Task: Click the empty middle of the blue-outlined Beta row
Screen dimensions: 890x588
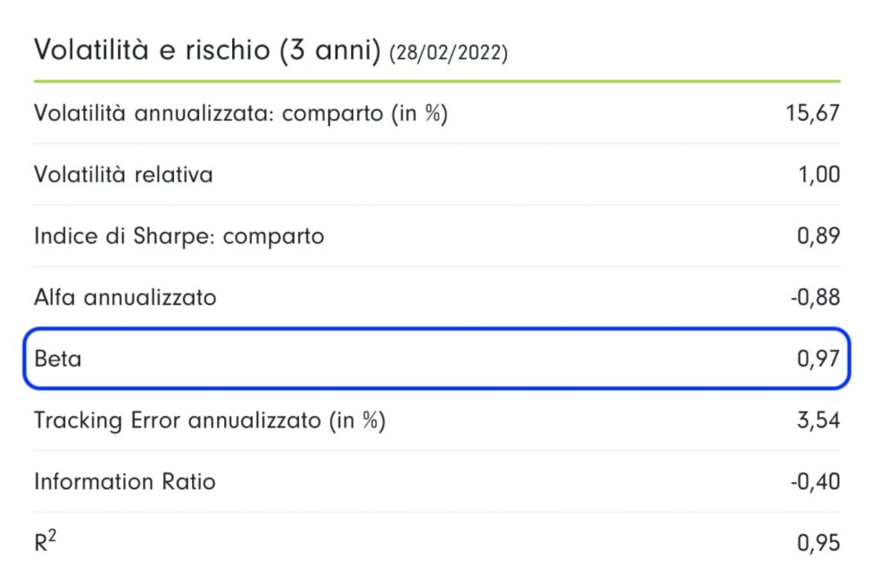Action: coord(435,358)
